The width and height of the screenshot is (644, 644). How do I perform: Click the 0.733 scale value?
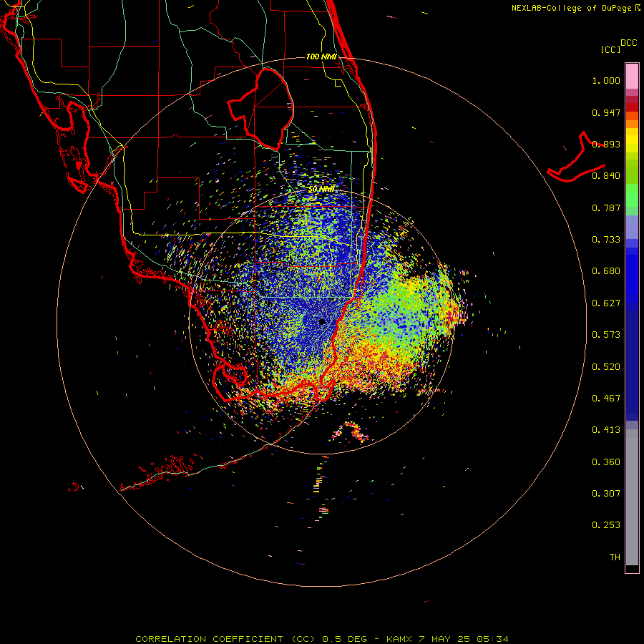click(x=606, y=240)
